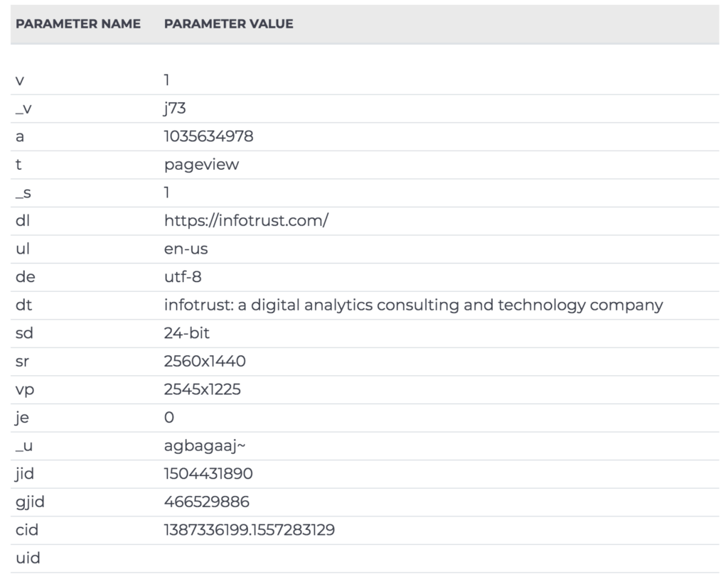Select the pageview value in row t
Screen dimensions: 728x574
tap(201, 165)
